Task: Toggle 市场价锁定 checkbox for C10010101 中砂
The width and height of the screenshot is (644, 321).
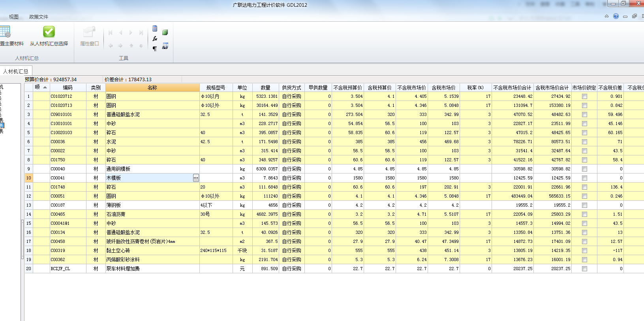Action: point(584,123)
